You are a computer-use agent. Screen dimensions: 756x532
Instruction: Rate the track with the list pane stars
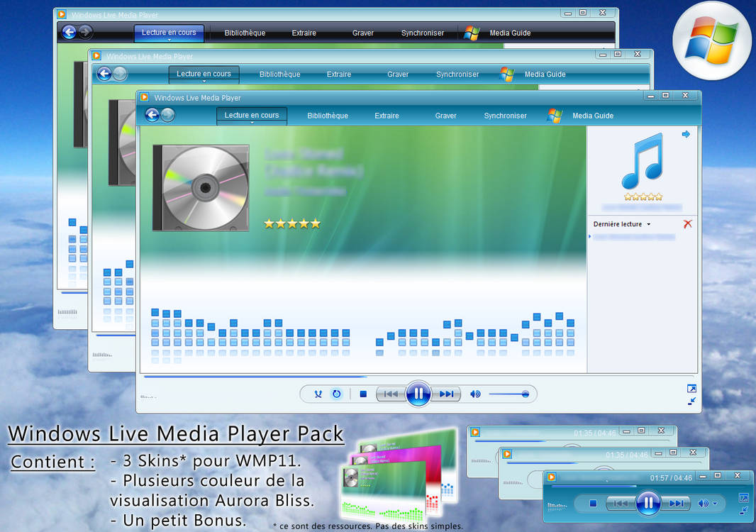643,196
